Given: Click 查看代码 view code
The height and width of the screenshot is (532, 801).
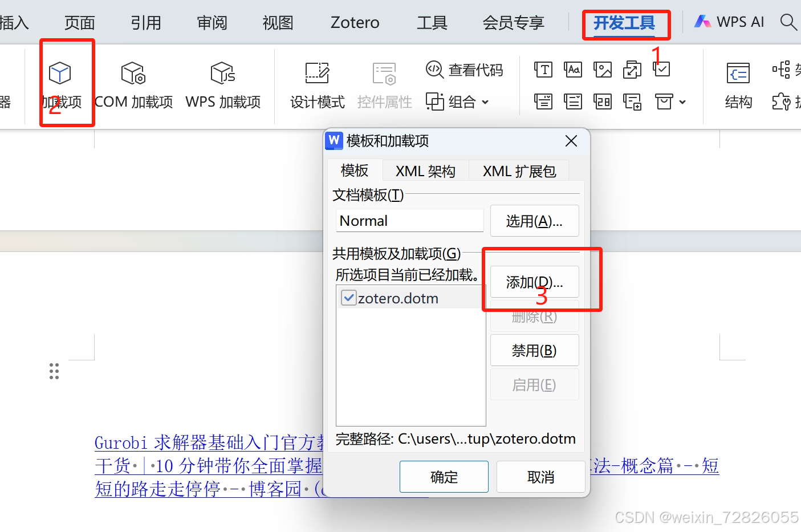Looking at the screenshot, I should (465, 70).
